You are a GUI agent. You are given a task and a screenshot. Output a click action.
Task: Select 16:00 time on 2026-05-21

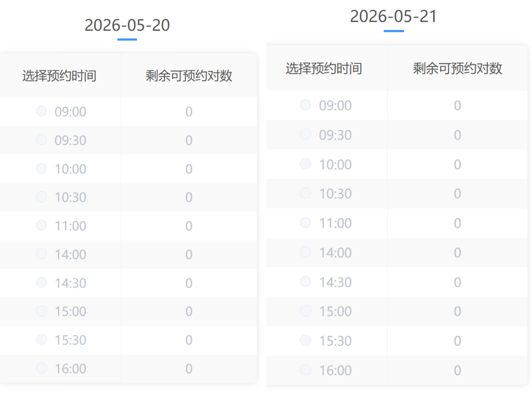click(x=305, y=370)
